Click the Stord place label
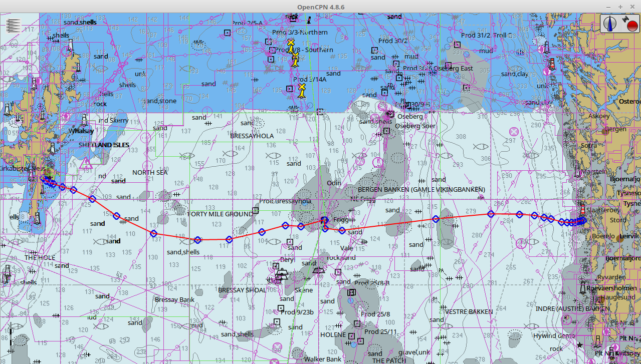Image resolution: width=641 pixels, height=364 pixels. click(618, 220)
